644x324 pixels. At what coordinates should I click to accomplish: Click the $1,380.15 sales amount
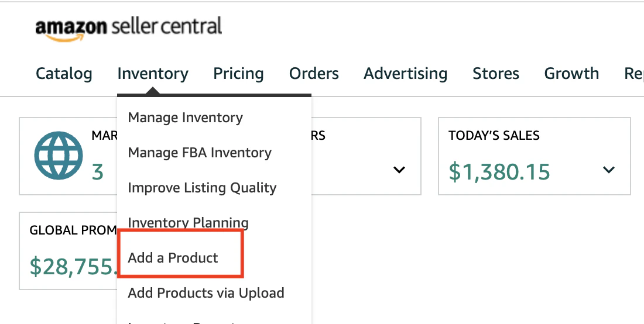pyautogui.click(x=499, y=171)
